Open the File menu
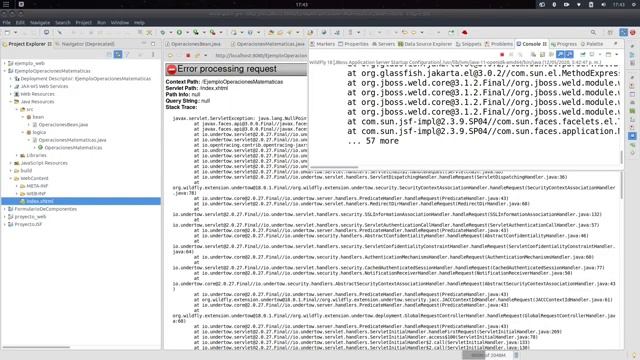Screen dimensions: 640x360 (7, 22)
